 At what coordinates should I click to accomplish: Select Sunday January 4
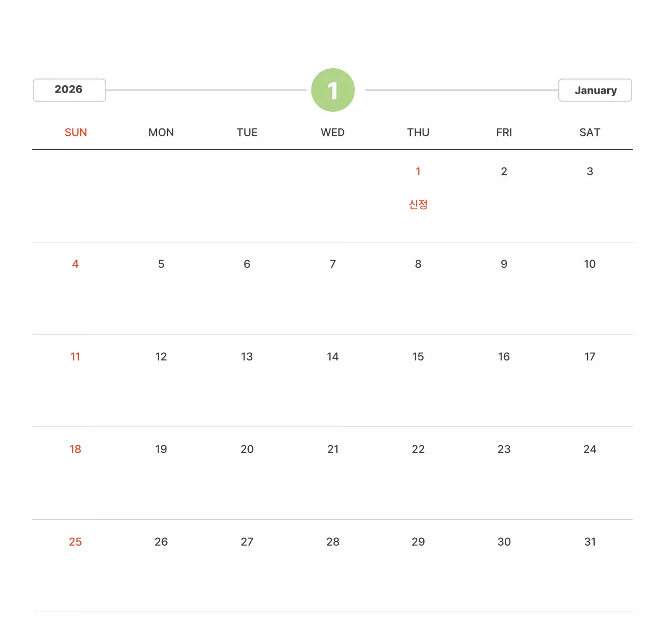click(75, 264)
